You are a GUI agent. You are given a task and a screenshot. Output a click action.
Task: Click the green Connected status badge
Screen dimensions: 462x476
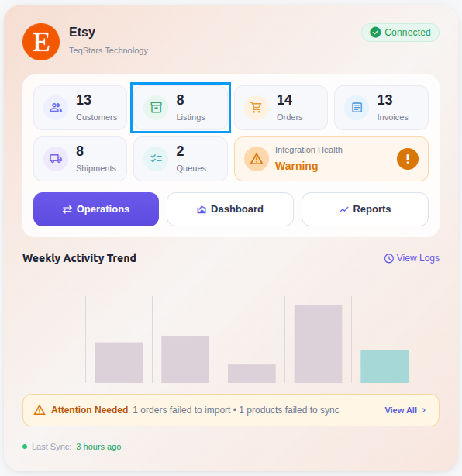tap(400, 33)
